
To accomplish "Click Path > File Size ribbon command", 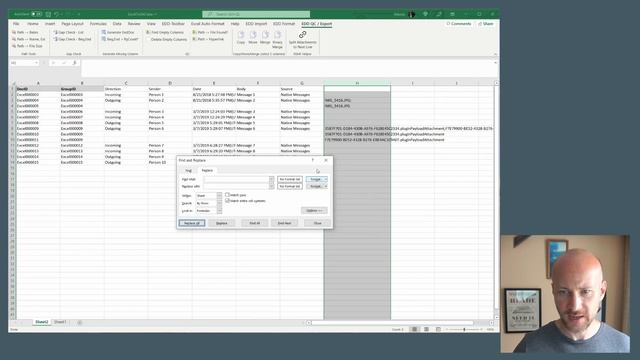I will click(27, 46).
